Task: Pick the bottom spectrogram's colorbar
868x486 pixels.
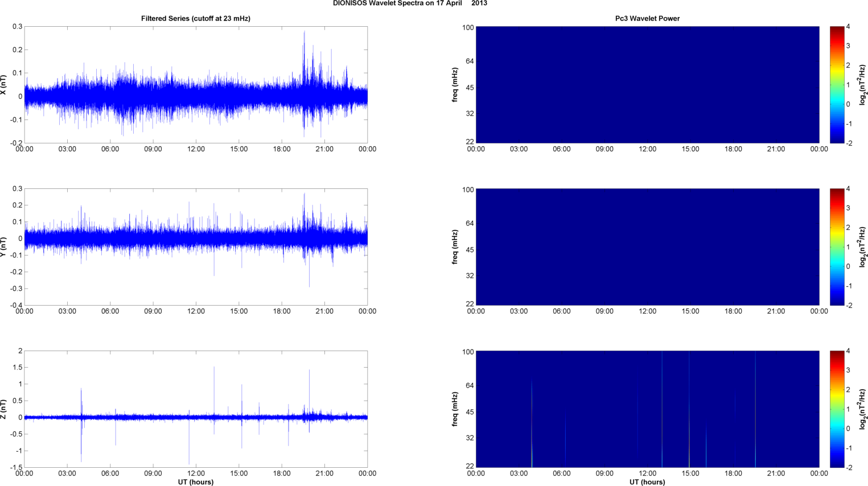Action: [x=837, y=409]
